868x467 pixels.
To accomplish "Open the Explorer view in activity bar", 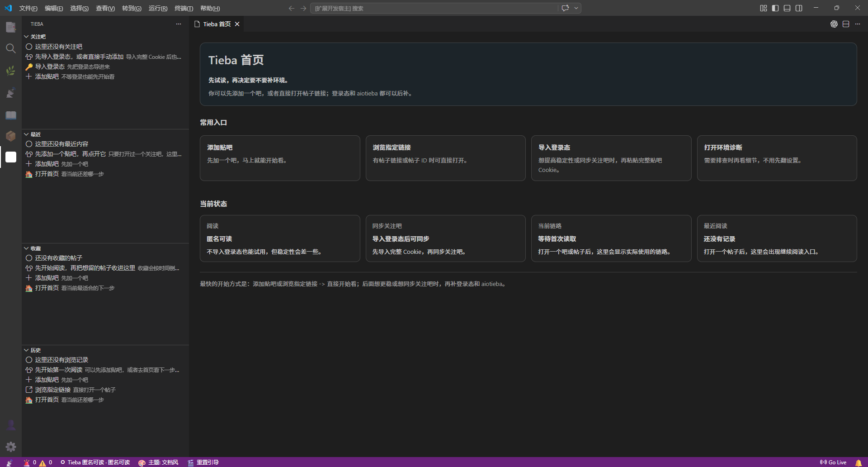I will pyautogui.click(x=11, y=27).
